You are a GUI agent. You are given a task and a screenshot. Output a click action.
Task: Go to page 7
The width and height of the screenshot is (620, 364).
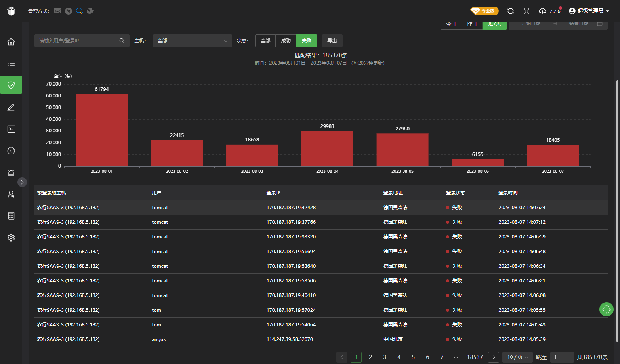point(442,357)
